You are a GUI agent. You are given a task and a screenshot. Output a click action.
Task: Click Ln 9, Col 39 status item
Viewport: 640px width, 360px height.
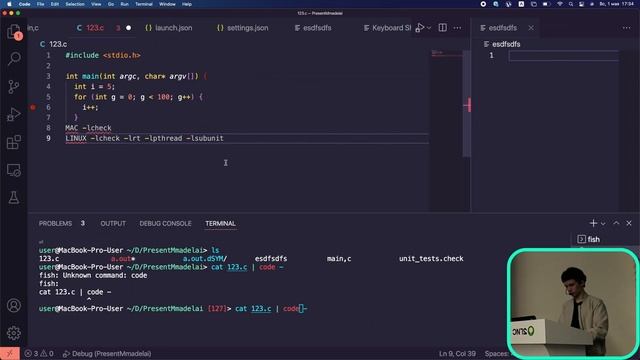click(457, 353)
